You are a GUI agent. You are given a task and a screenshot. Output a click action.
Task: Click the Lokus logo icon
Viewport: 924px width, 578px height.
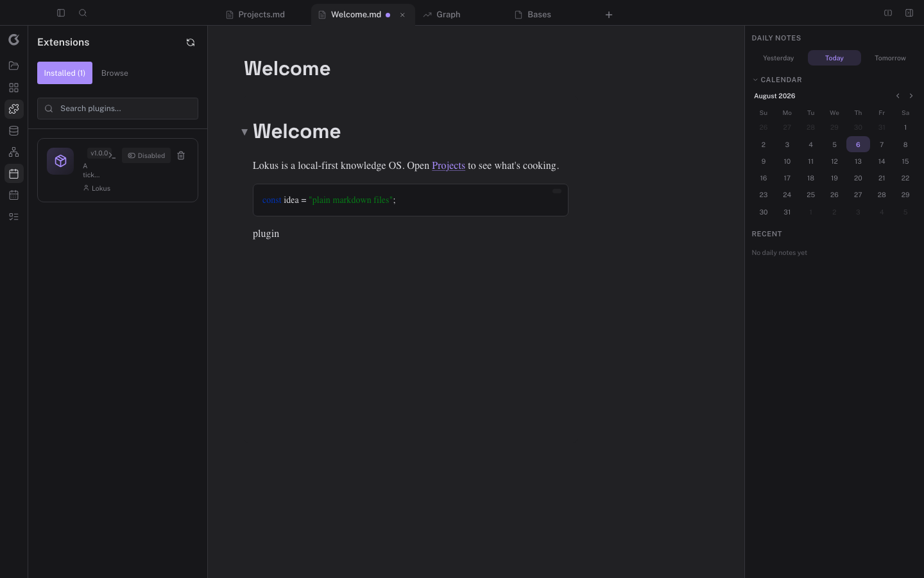pyautogui.click(x=14, y=40)
